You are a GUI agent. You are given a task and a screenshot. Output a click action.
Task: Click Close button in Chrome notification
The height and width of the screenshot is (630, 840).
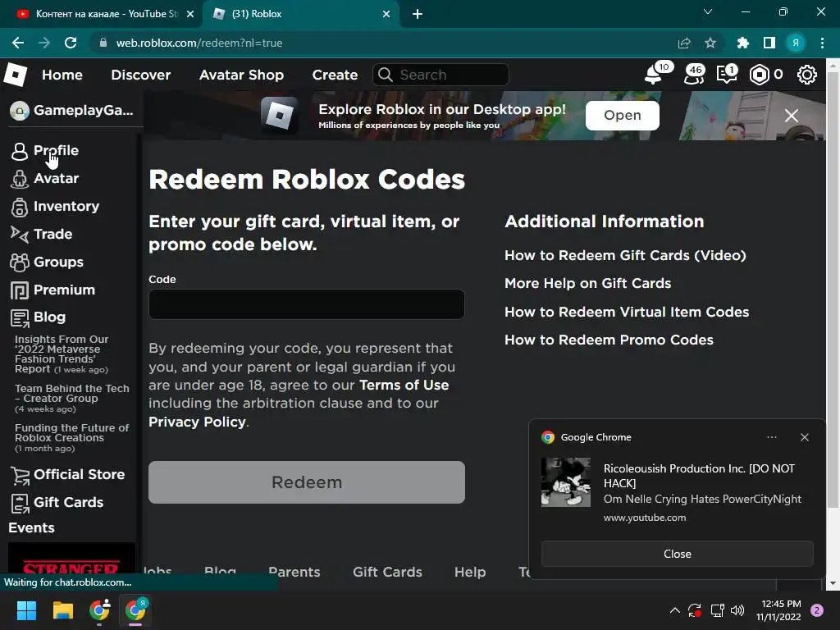coord(677,554)
